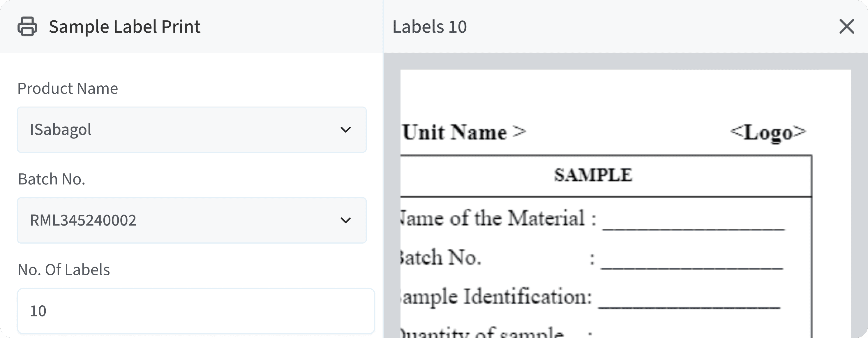This screenshot has height=338, width=868.
Task: Click inside the No. Of Labels field
Action: point(197,311)
